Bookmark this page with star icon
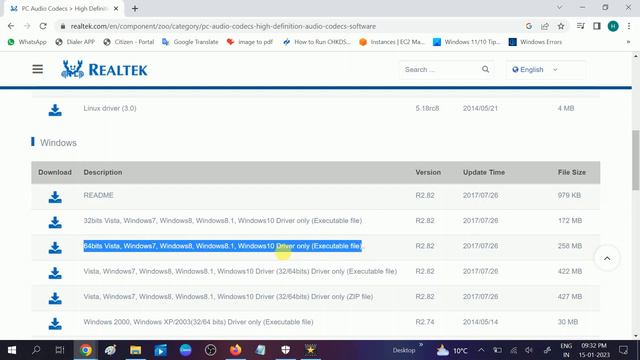The image size is (640, 360). click(561, 26)
